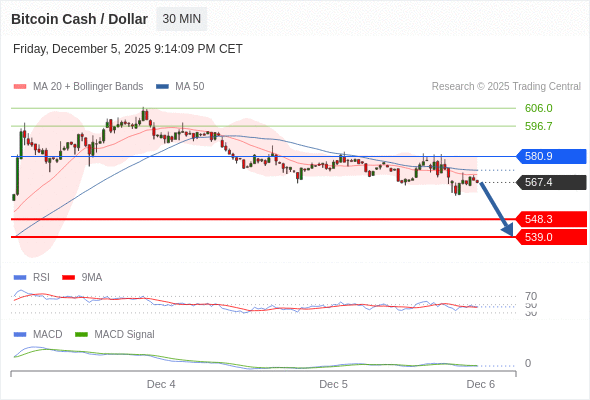The width and height of the screenshot is (590, 400).
Task: Click the MA 20 + Bollinger Bands label
Action: pyautogui.click(x=88, y=87)
